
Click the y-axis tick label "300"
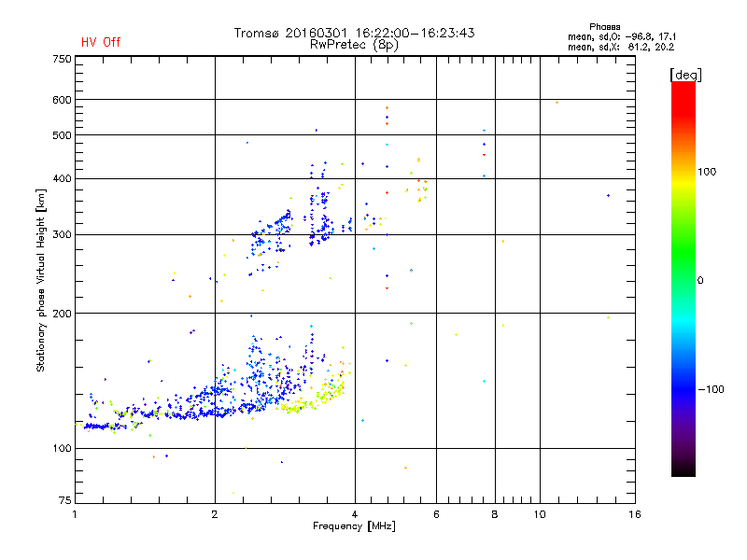[x=63, y=235]
